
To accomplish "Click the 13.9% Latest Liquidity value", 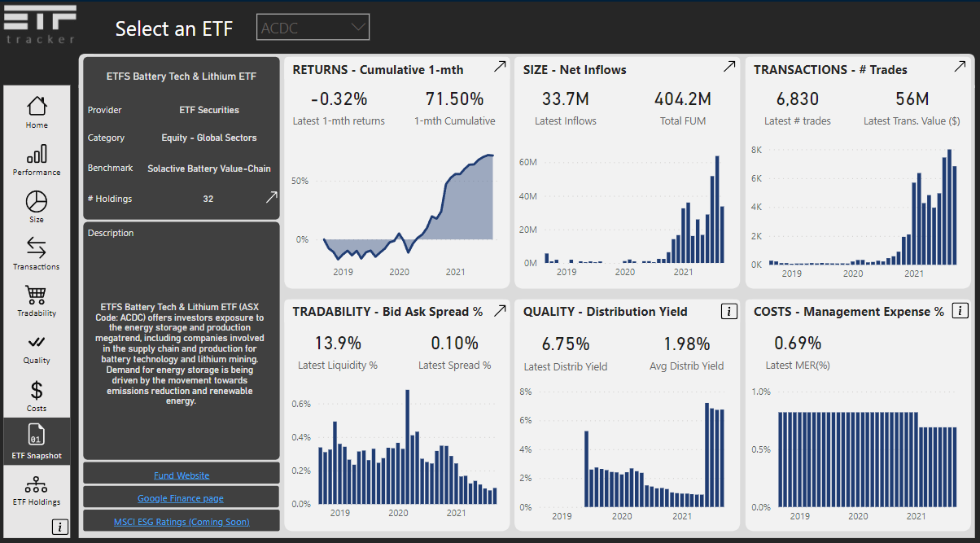I will click(x=338, y=344).
